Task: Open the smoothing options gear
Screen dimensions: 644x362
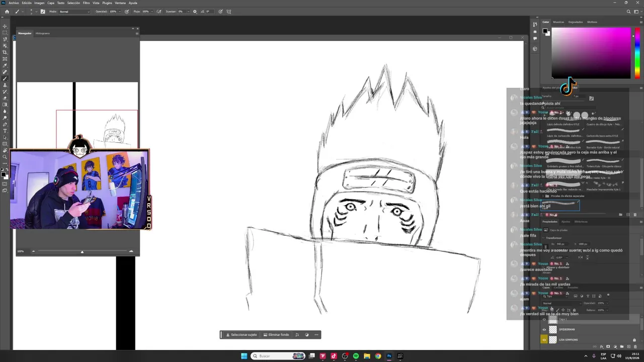Action: pos(195,12)
